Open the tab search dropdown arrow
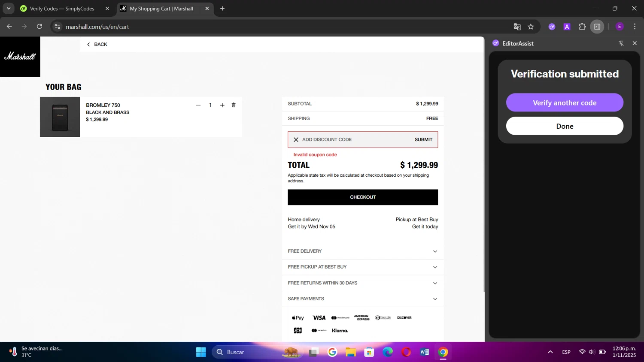 pos(9,9)
